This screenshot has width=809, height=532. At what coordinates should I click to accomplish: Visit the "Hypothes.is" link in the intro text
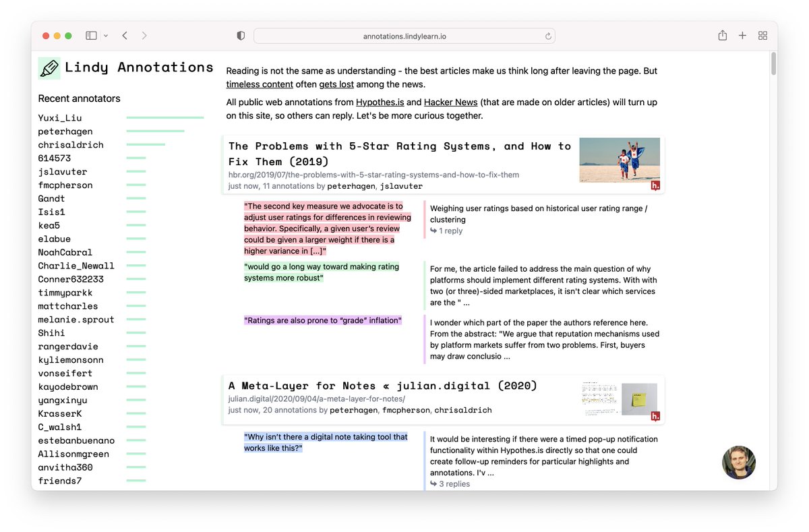pyautogui.click(x=380, y=102)
